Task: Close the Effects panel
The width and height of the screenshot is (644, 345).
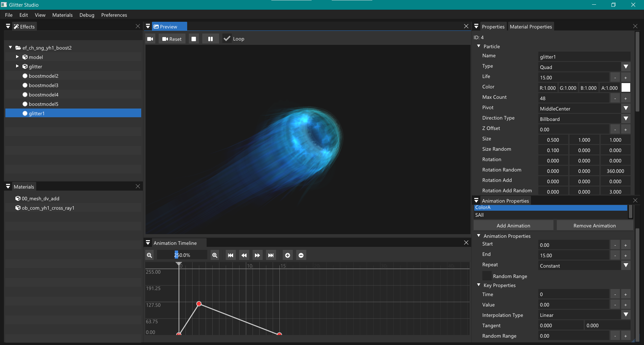Action: pyautogui.click(x=138, y=26)
